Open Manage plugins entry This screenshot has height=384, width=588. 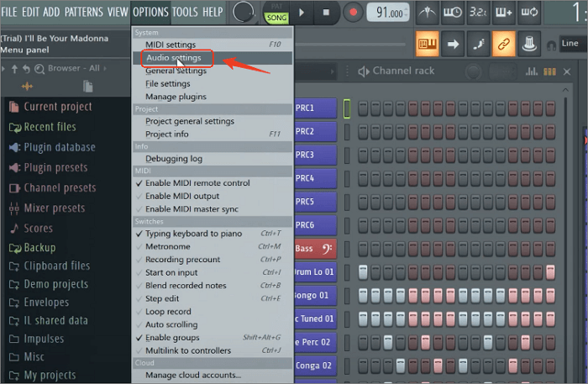coord(213,97)
